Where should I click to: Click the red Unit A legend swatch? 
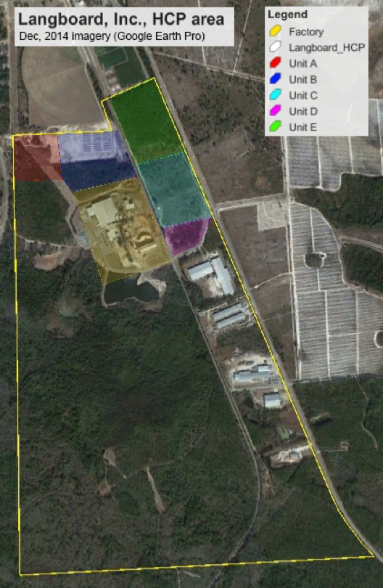click(275, 63)
